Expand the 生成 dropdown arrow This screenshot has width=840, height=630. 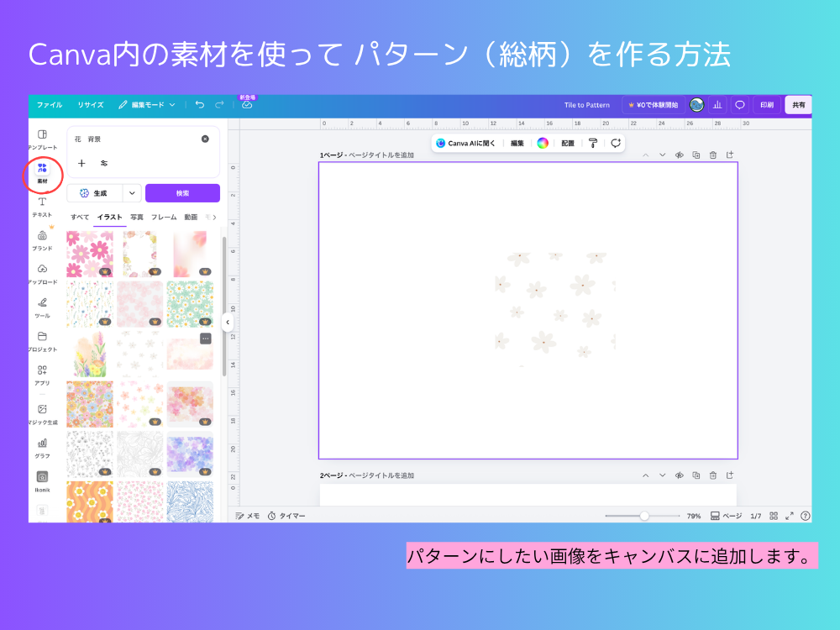pyautogui.click(x=132, y=193)
